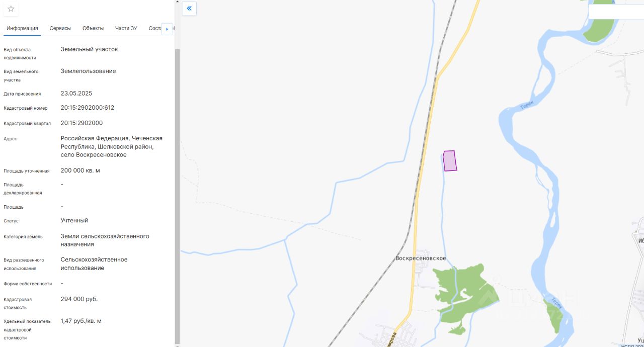Open the Части ЗУ tab

(126, 28)
